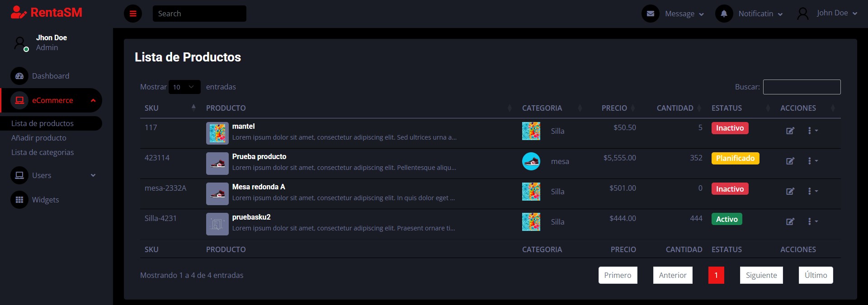Click the Message envelope icon
The height and width of the screenshot is (305, 868).
coord(651,14)
